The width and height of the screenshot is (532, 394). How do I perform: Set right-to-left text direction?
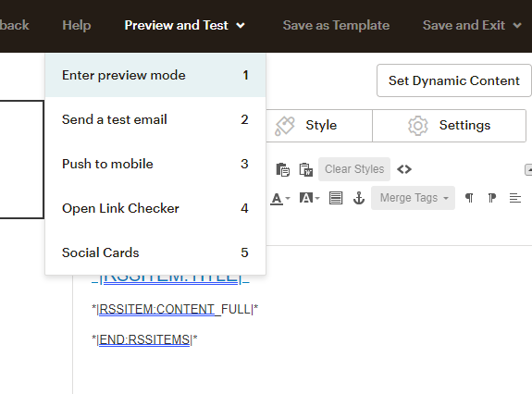491,198
